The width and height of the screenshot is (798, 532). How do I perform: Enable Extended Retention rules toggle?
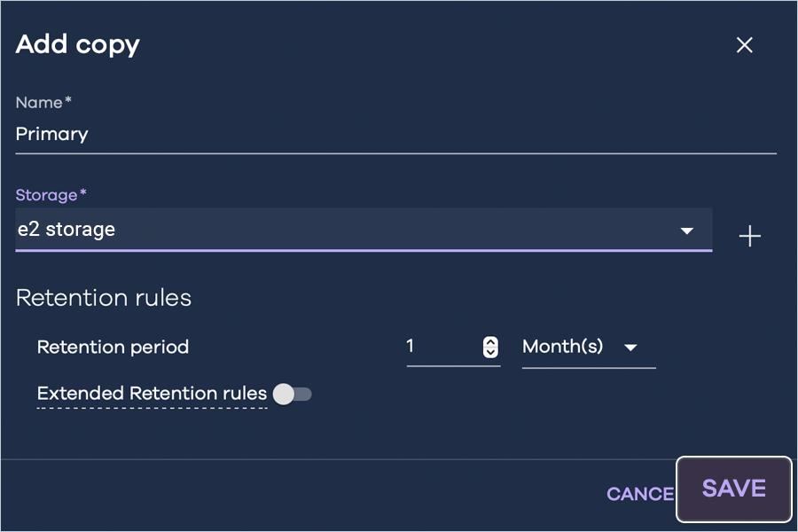[x=292, y=394]
